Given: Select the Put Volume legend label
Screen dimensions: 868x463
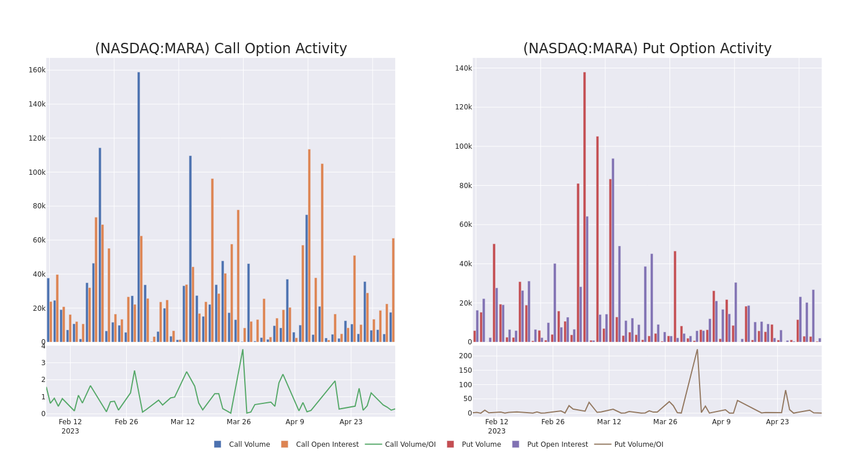Looking at the screenshot, I should coord(481,444).
